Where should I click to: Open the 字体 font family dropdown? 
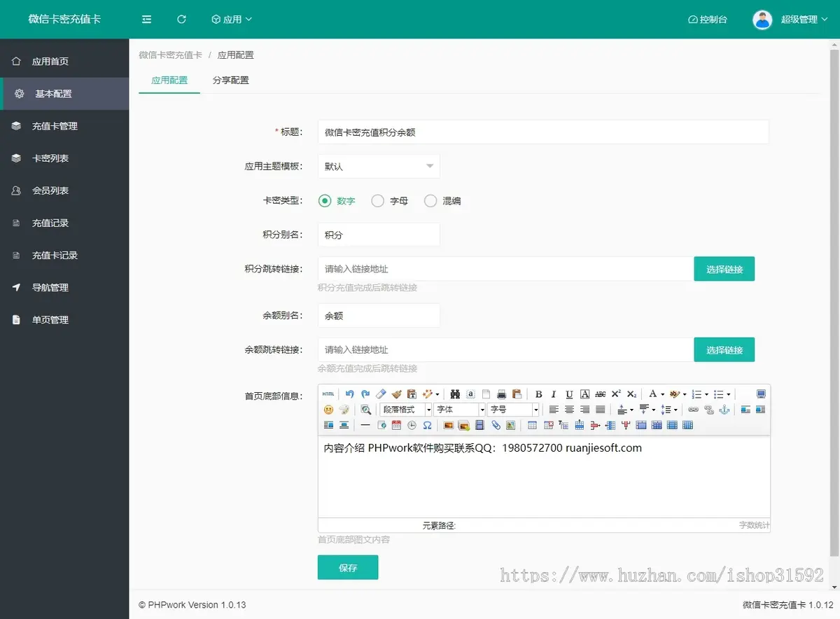pyautogui.click(x=459, y=410)
